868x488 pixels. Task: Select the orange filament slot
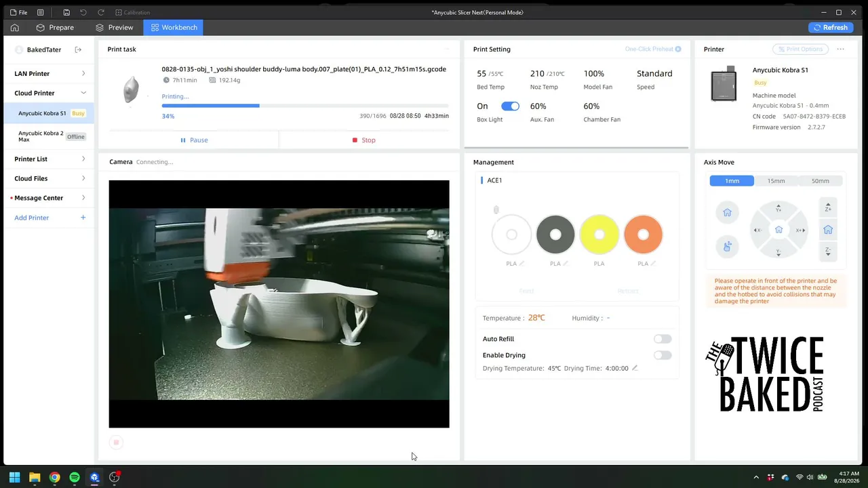643,235
